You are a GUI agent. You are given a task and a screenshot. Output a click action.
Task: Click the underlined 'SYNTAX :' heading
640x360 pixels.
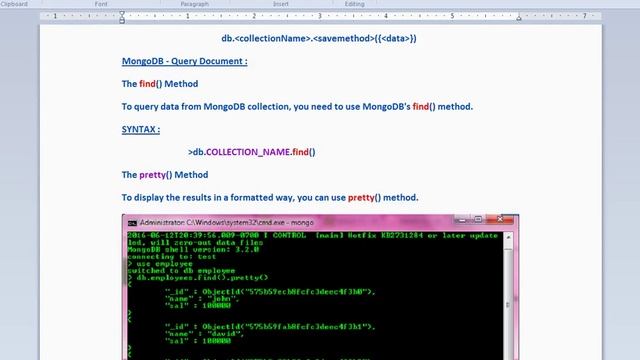(x=141, y=129)
